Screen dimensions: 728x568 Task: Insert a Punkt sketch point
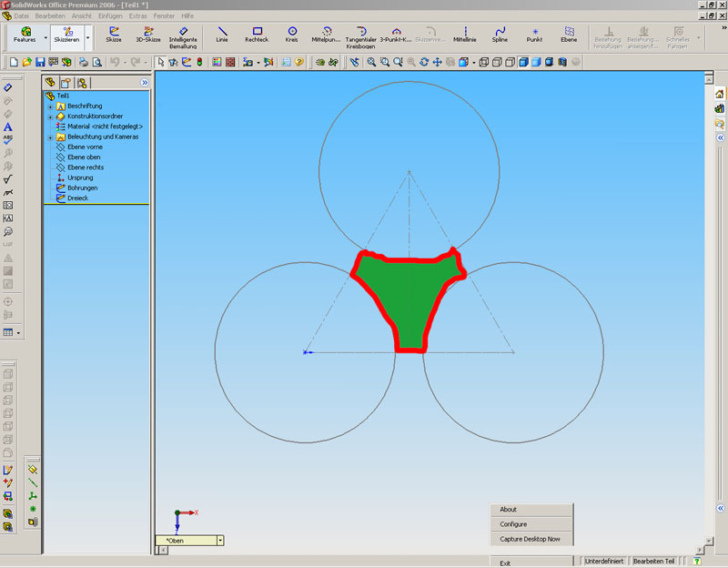coord(534,35)
